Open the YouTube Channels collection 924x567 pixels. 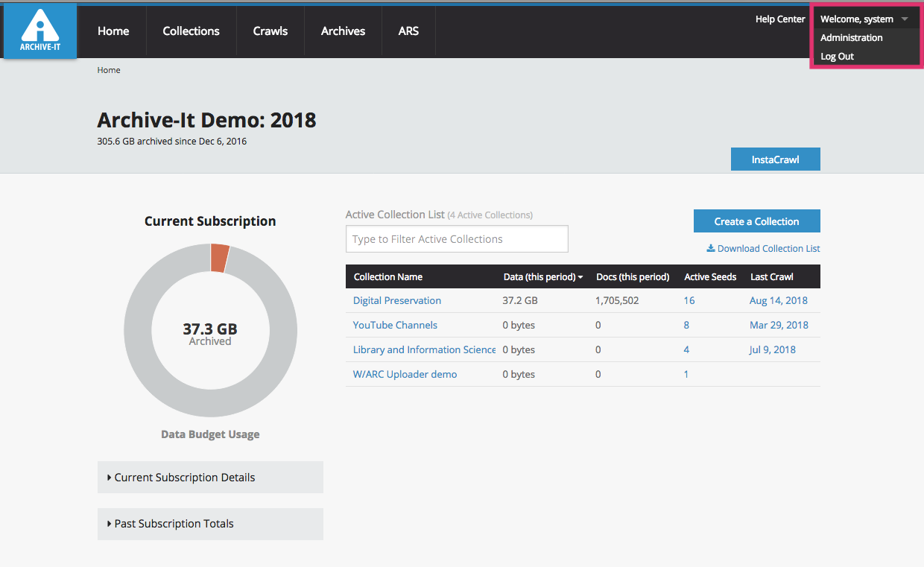(395, 326)
